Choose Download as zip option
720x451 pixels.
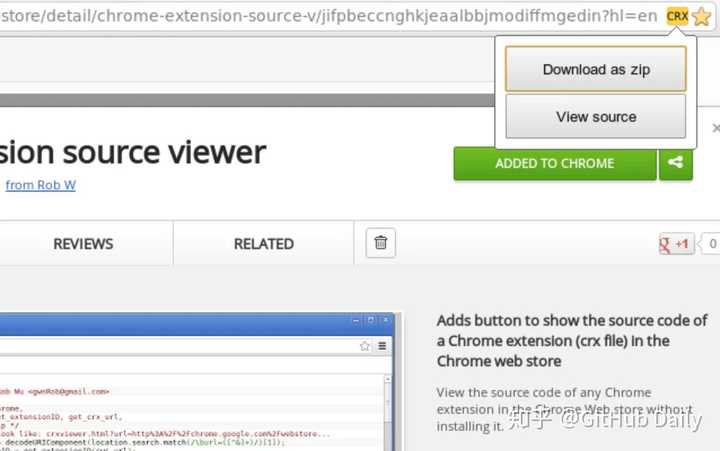point(596,69)
